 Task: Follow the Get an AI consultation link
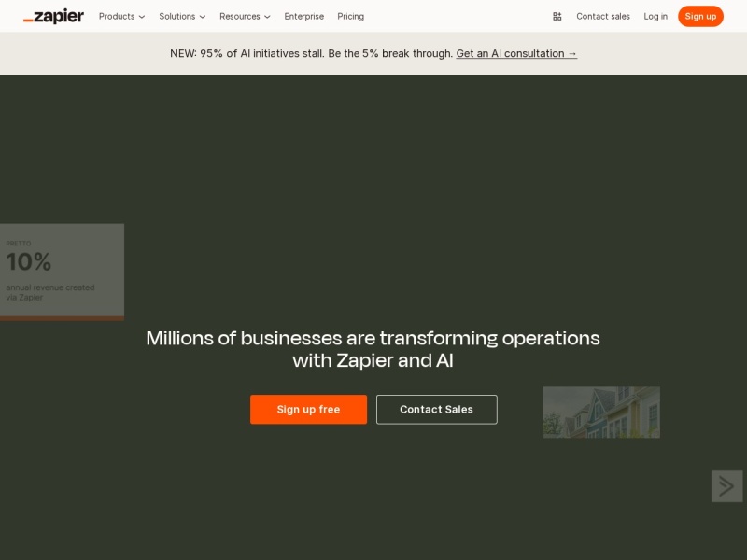516,53
